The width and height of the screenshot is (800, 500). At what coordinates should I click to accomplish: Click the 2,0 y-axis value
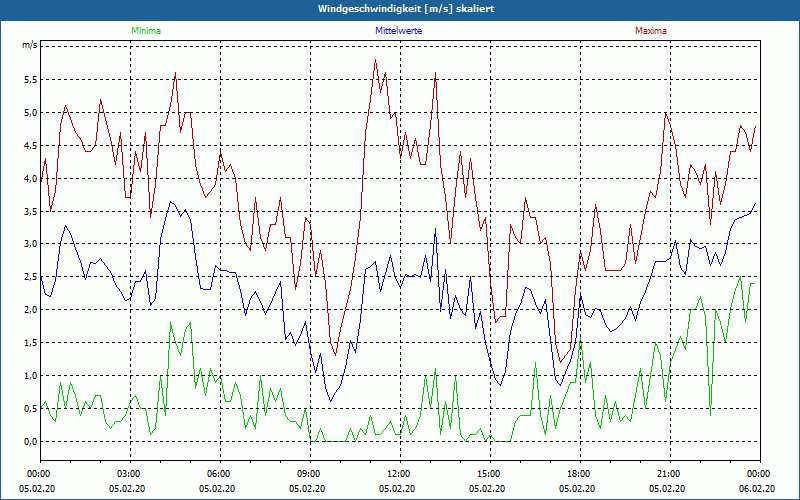point(30,310)
